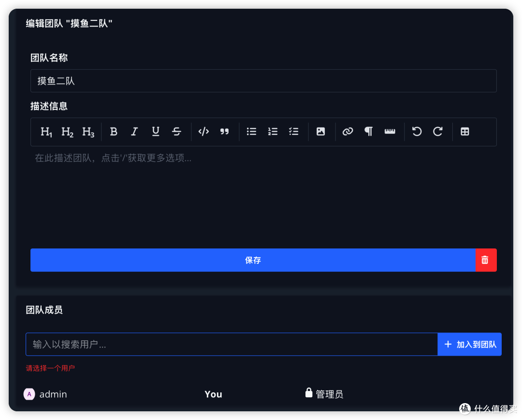Viewport: 522px width, 420px height.
Task: Click the 团队成员 section heading
Action: pos(44,310)
